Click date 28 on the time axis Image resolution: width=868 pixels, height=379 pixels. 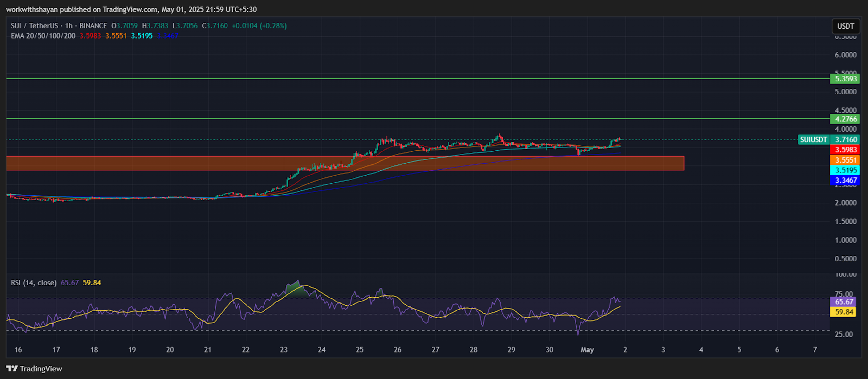(x=474, y=350)
